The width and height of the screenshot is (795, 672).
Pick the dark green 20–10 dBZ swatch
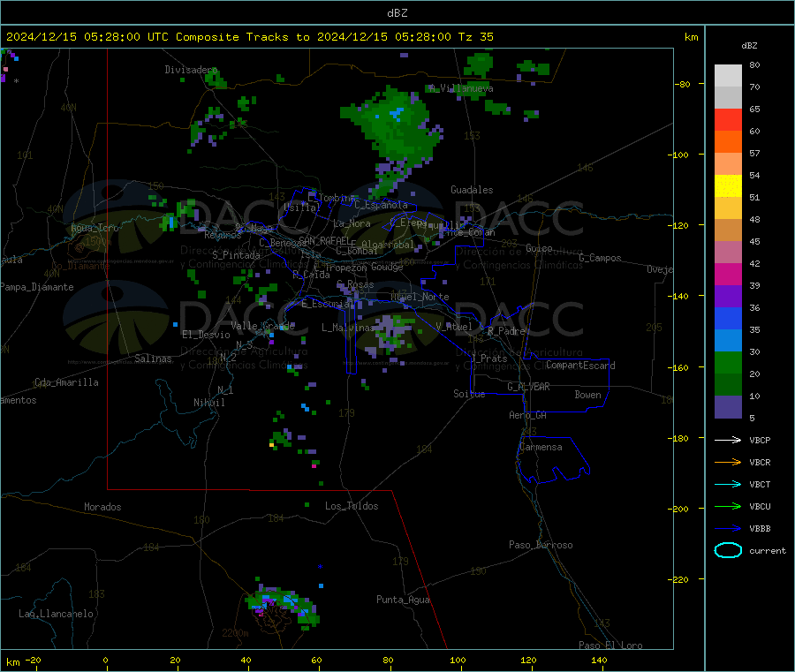pos(728,384)
